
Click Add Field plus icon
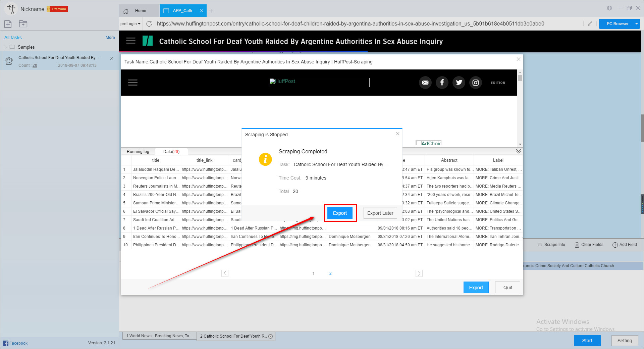(x=615, y=245)
